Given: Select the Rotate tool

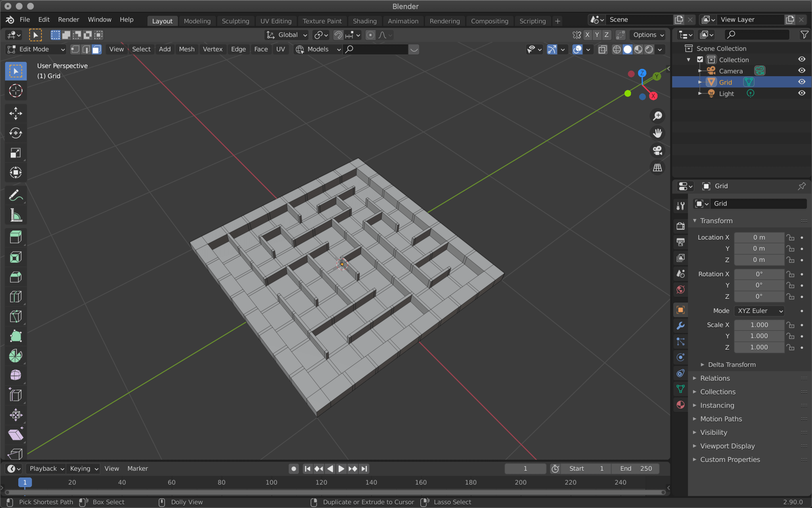Looking at the screenshot, I should [16, 133].
